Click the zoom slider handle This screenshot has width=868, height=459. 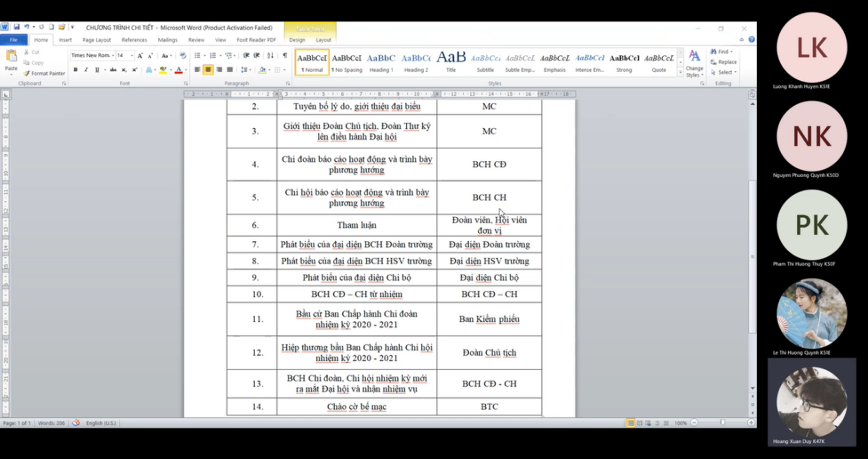723,422
